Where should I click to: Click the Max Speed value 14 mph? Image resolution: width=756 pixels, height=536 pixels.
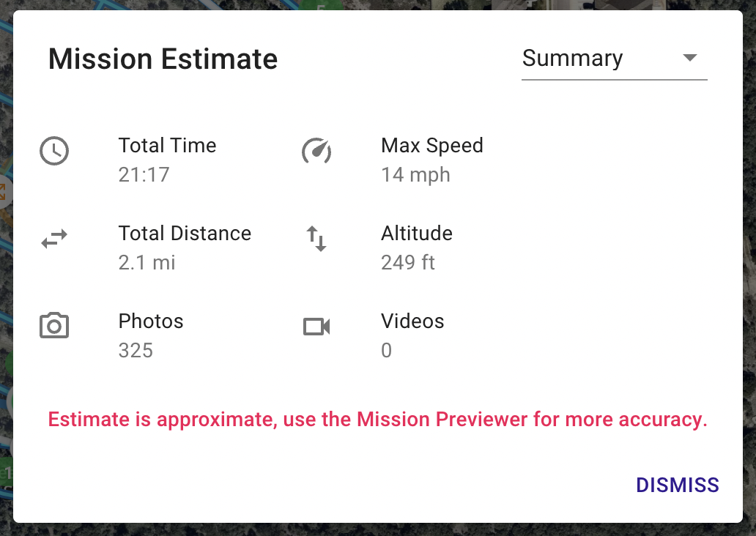(415, 174)
